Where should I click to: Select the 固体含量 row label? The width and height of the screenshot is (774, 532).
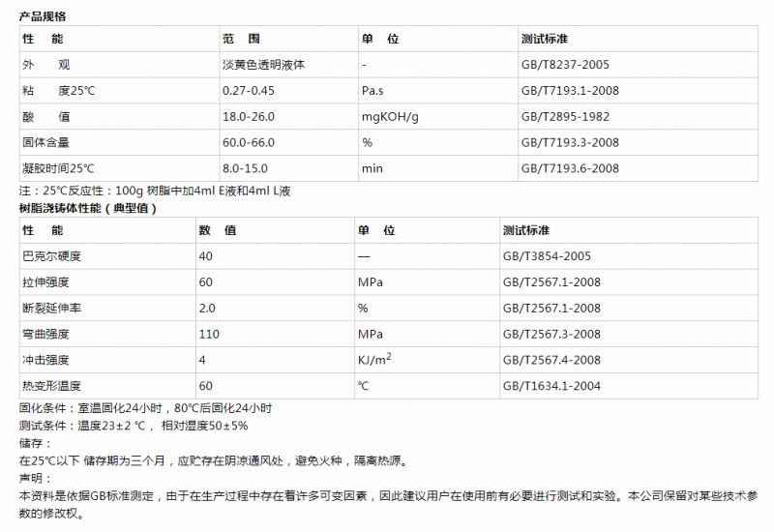click(45, 142)
